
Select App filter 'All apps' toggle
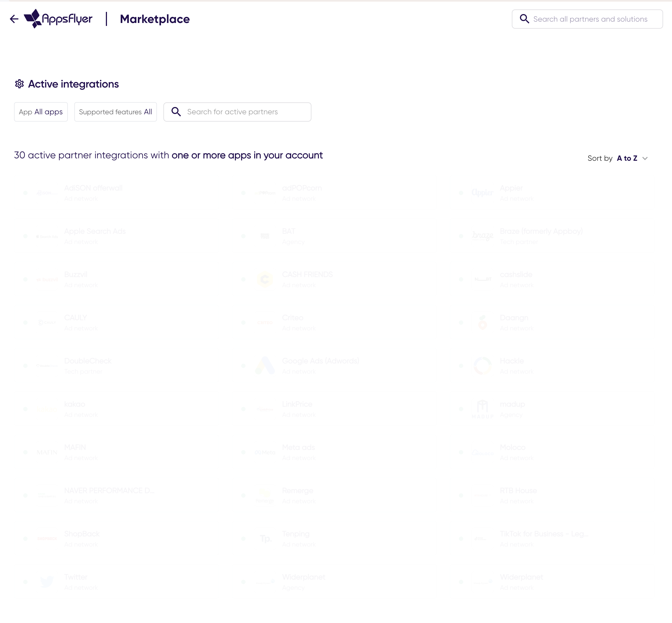[x=41, y=111]
